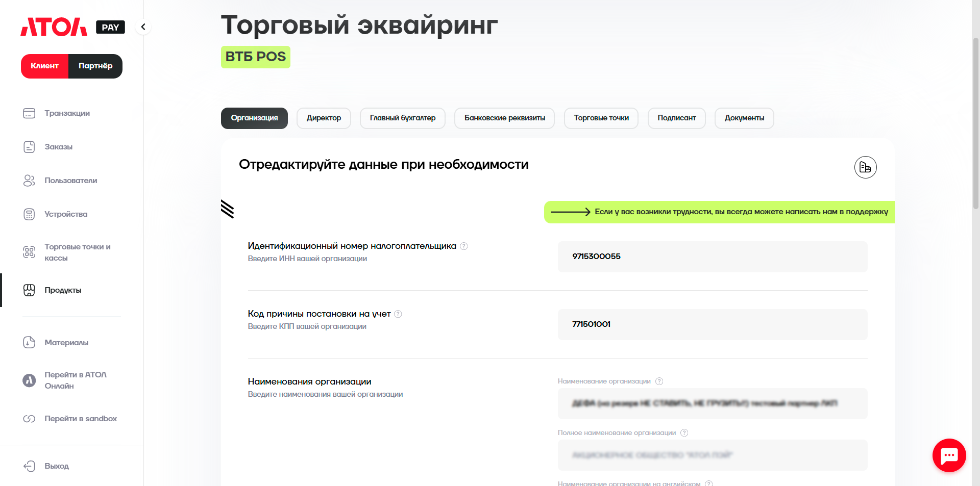The height and width of the screenshot is (486, 980).
Task: Click Идентификационный номер налогоплательщика label
Action: tap(352, 246)
